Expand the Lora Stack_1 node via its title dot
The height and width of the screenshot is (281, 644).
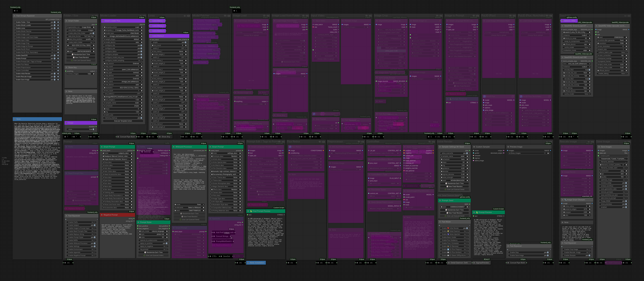[x=151, y=21]
